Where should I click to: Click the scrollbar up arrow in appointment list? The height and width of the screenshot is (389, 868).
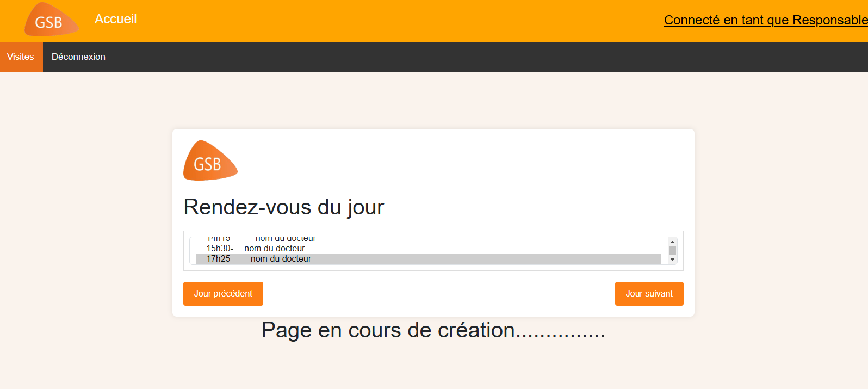pyautogui.click(x=672, y=242)
